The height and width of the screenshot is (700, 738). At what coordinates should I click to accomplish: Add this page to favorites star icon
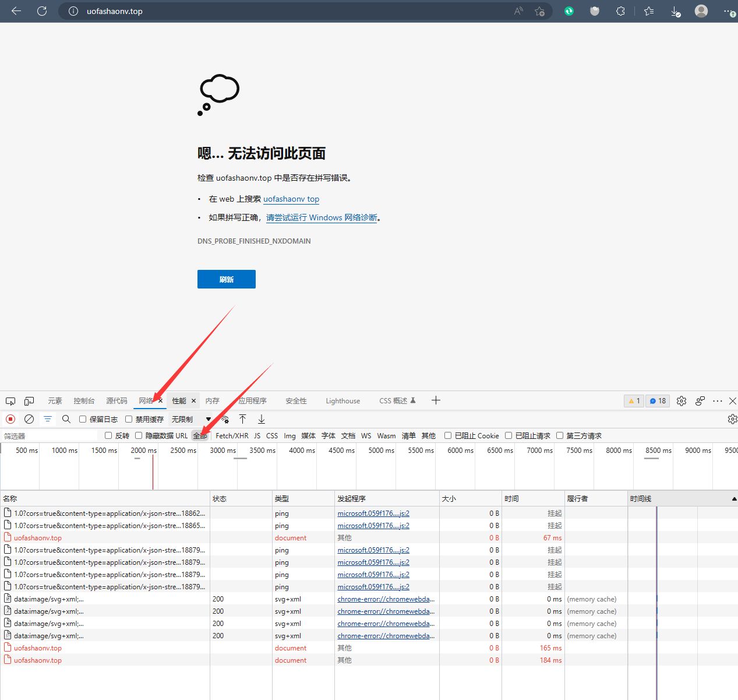(x=540, y=11)
